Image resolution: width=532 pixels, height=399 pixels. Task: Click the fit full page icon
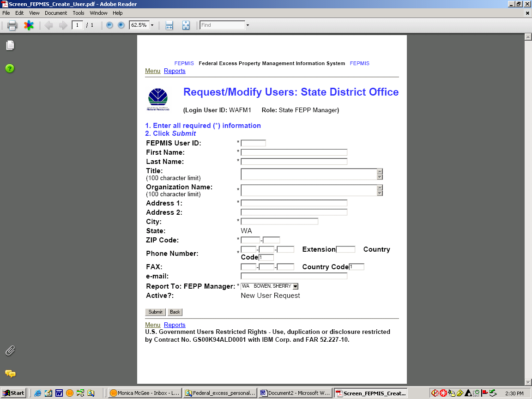coord(186,25)
